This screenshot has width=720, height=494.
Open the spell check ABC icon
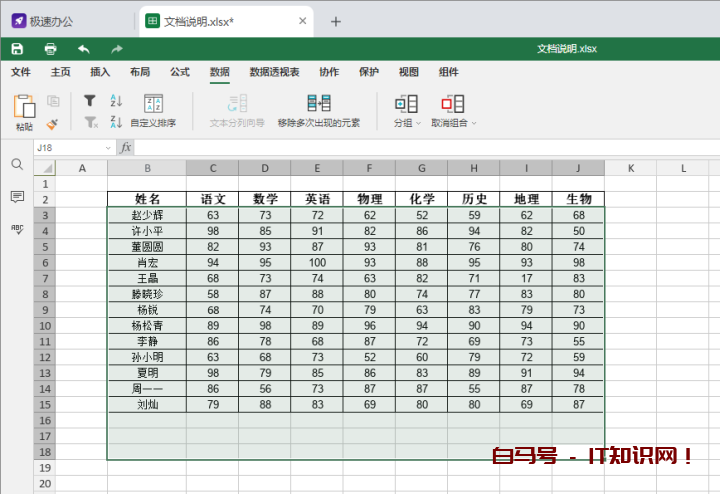click(x=17, y=229)
